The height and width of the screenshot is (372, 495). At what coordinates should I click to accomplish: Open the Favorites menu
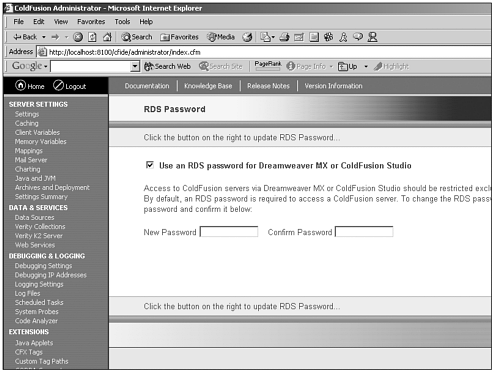click(x=91, y=22)
